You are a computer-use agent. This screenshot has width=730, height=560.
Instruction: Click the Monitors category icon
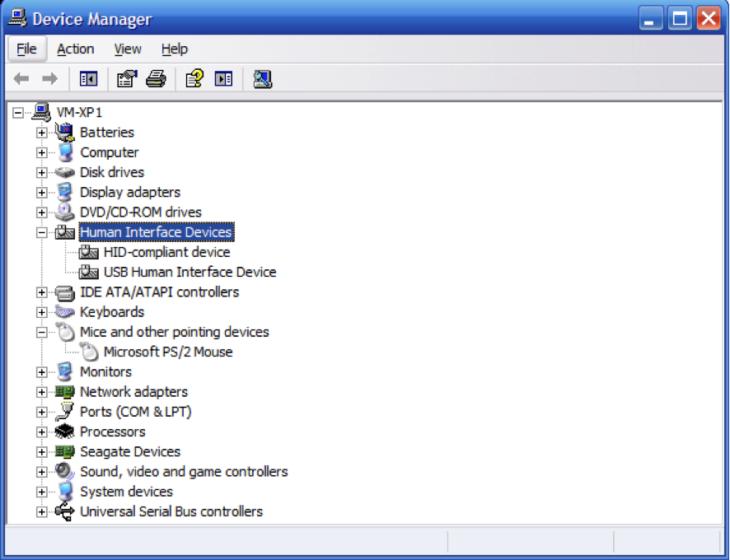click(x=65, y=372)
